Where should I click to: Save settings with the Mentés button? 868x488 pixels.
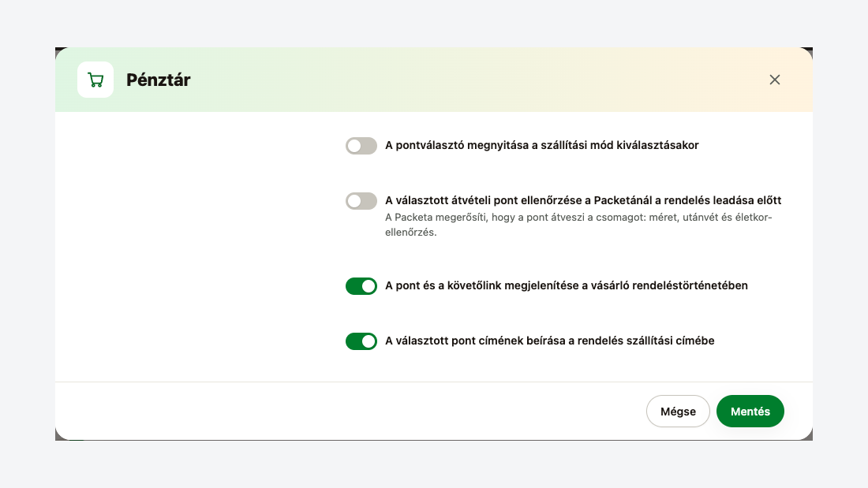click(x=750, y=411)
